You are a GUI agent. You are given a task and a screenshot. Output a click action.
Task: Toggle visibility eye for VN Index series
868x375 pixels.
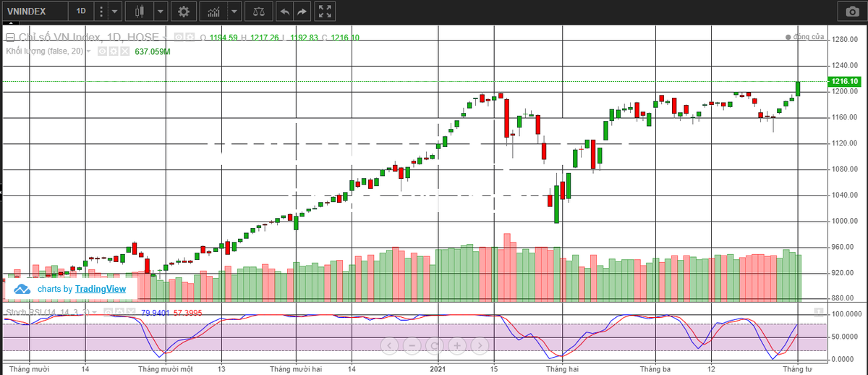click(178, 37)
